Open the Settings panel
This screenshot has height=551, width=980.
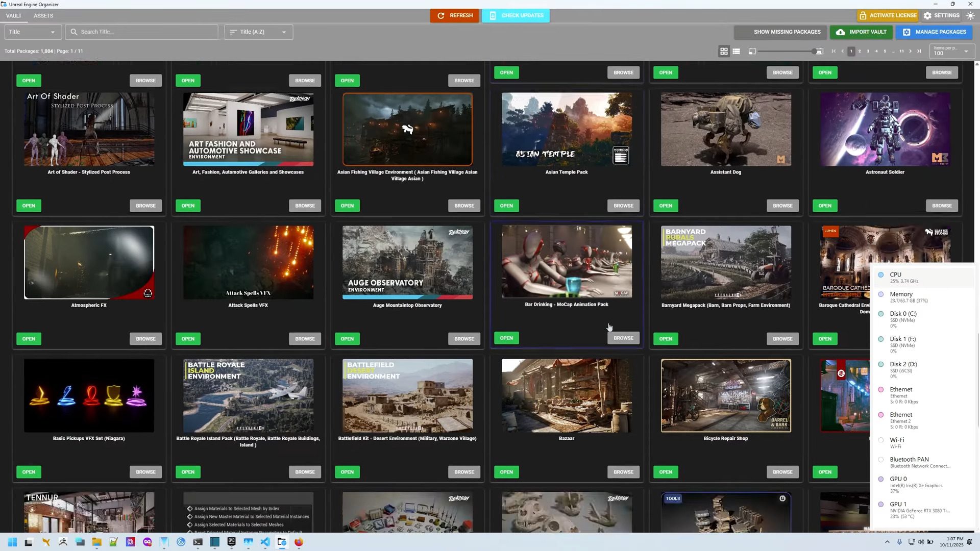(942, 15)
